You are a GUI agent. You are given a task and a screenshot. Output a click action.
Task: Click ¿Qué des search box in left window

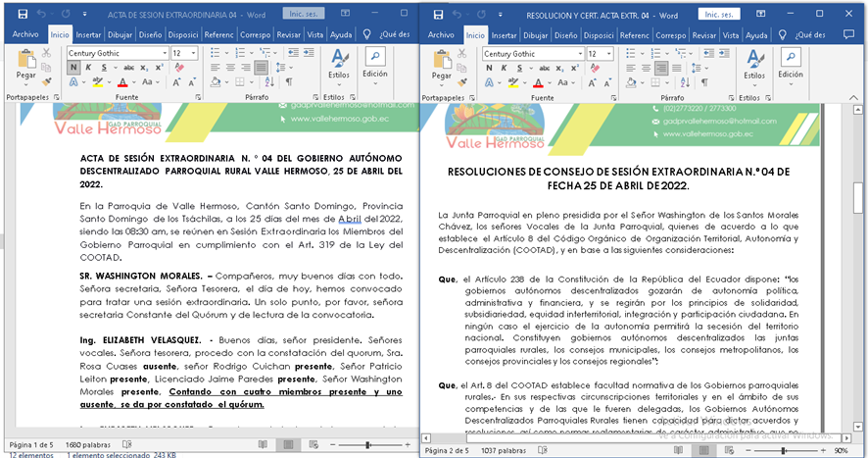click(392, 34)
